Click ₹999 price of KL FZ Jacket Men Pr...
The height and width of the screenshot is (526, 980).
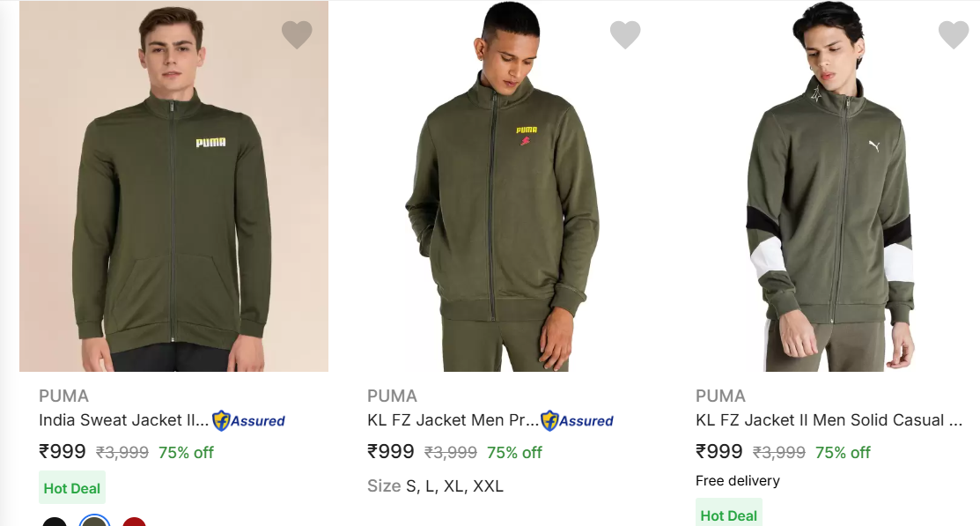pyautogui.click(x=390, y=452)
